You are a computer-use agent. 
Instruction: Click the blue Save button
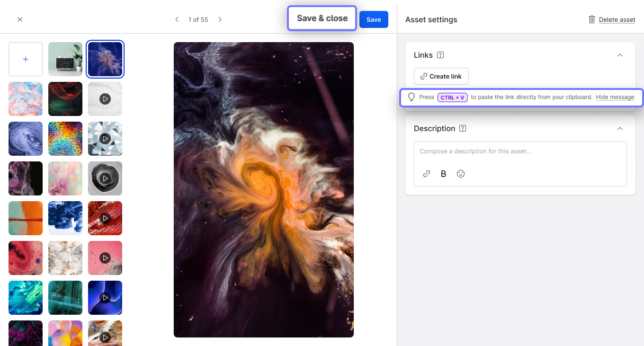374,19
